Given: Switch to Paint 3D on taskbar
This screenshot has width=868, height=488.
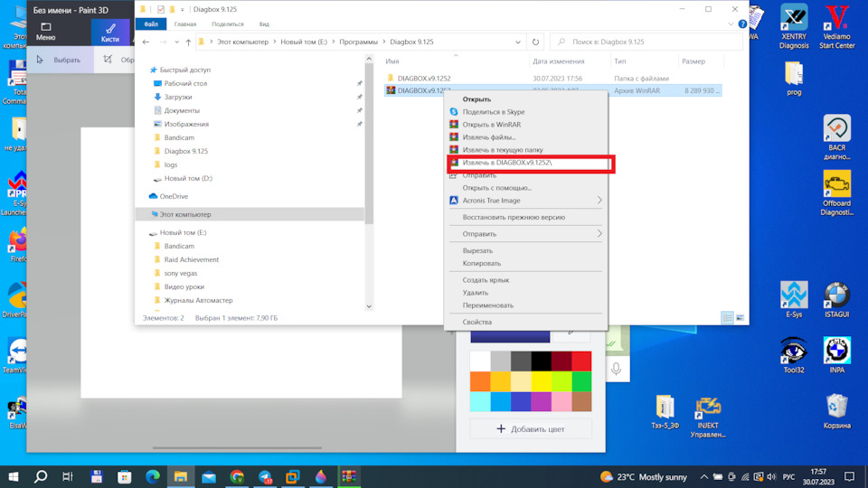Looking at the screenshot, I should click(320, 476).
